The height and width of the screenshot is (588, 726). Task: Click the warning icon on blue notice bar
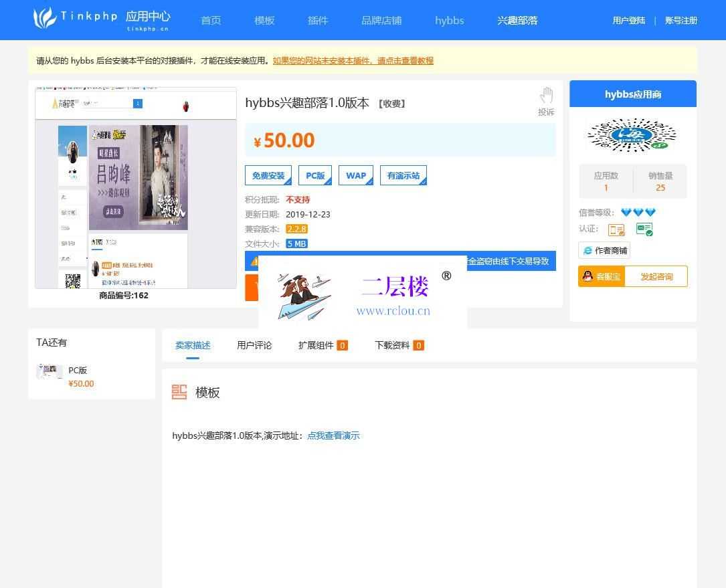click(x=254, y=262)
